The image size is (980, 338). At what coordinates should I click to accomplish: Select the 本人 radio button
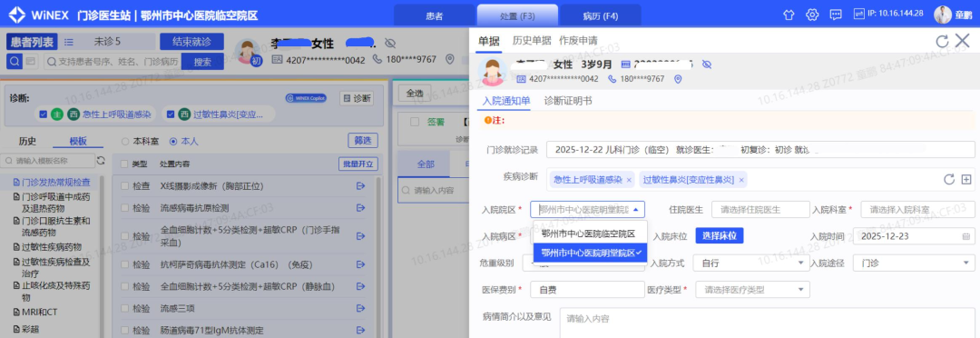[x=173, y=142]
